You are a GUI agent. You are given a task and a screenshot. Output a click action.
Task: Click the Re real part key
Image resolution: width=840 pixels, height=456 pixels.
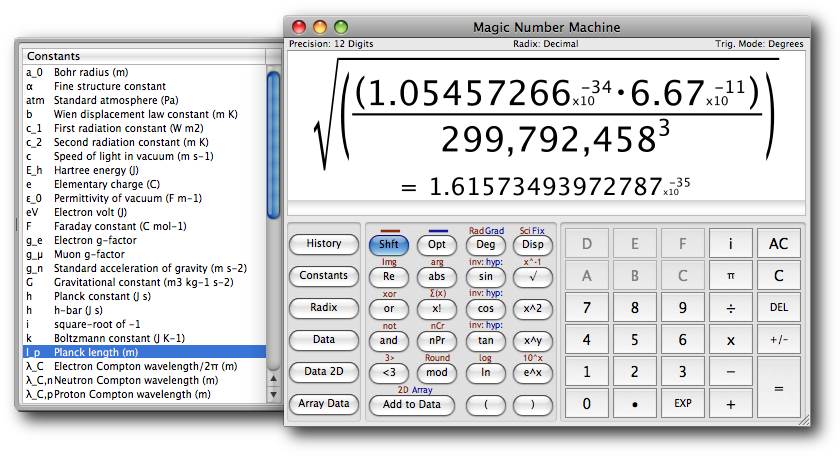point(389,276)
